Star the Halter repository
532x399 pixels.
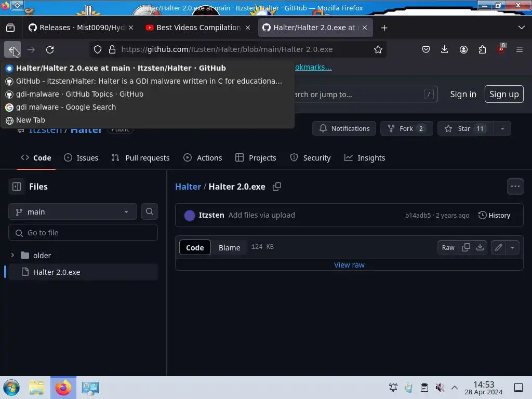(x=465, y=129)
